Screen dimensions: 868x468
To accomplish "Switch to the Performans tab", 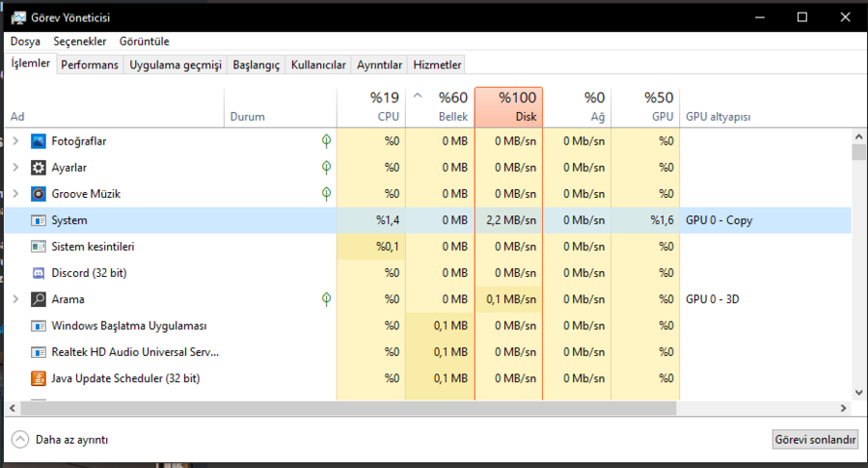I will click(x=90, y=65).
